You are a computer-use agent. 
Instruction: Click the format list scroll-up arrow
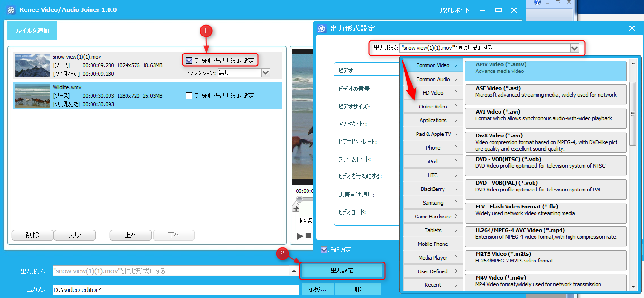633,63
